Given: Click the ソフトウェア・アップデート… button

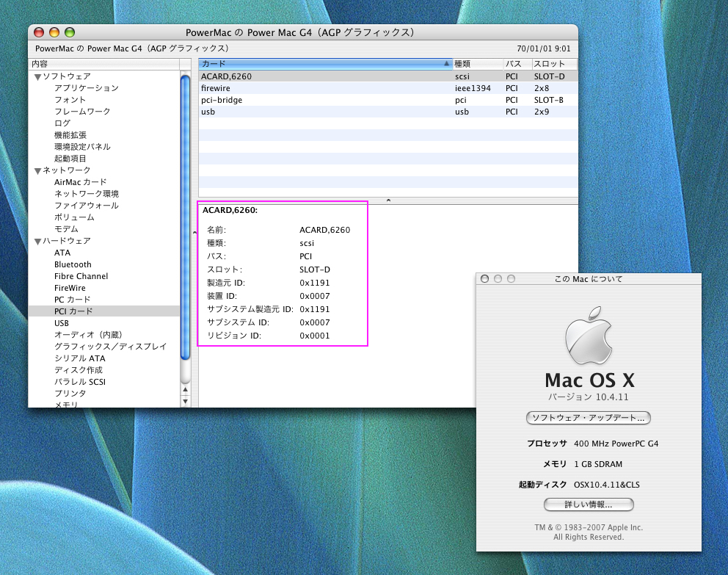Looking at the screenshot, I should click(589, 418).
